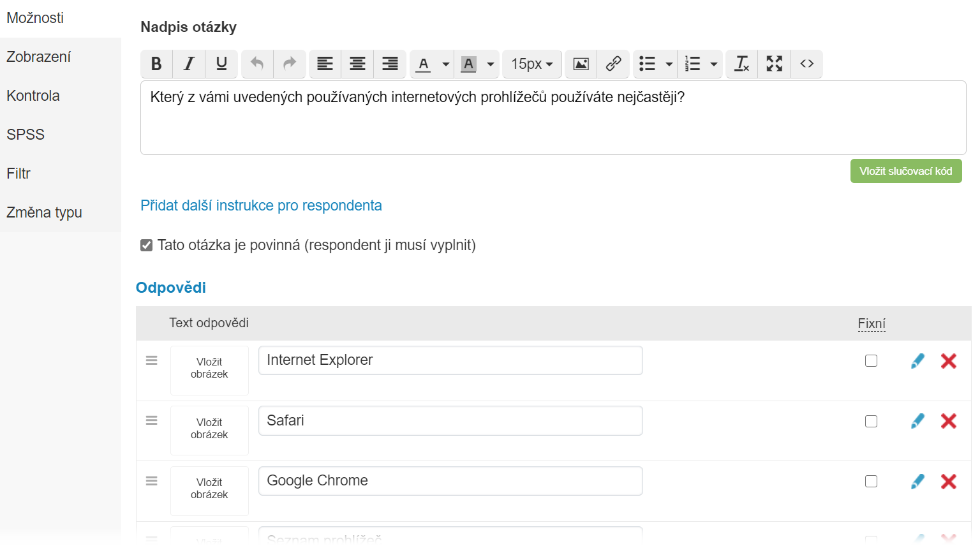The width and height of the screenshot is (980, 546).
Task: Show HTML source code view
Action: [807, 64]
